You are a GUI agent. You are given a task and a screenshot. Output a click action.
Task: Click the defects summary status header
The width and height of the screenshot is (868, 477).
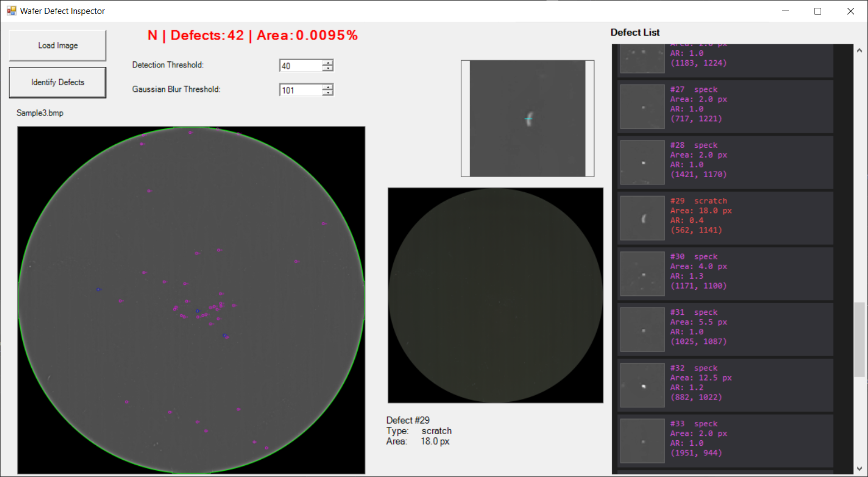pyautogui.click(x=252, y=36)
